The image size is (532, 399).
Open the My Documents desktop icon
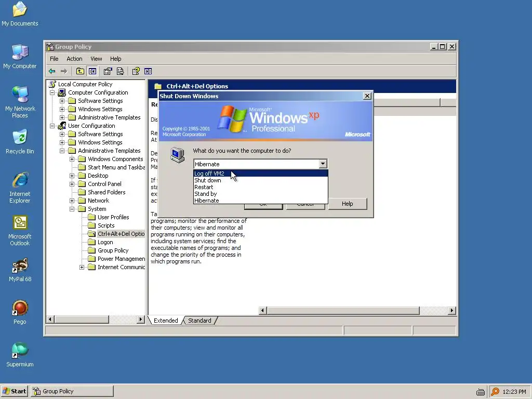(x=20, y=14)
